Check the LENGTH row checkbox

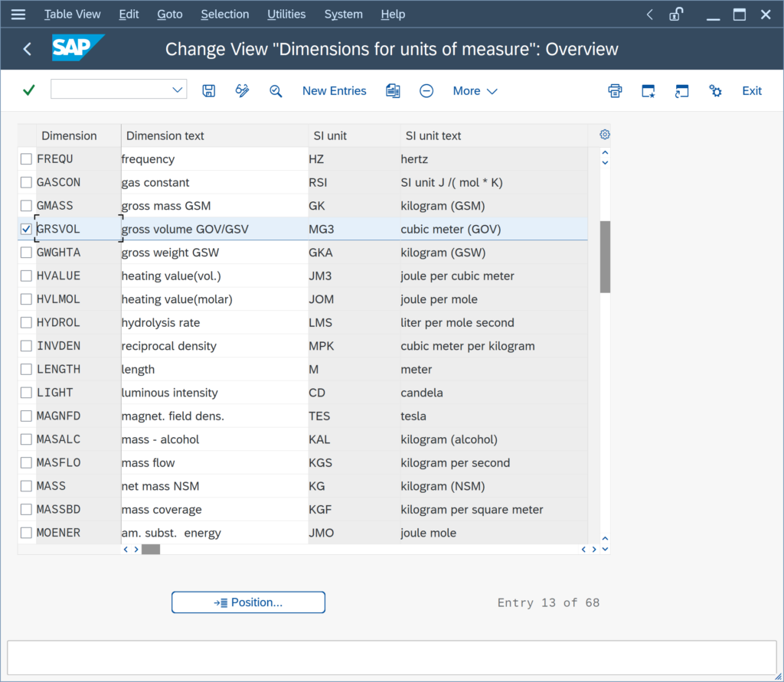click(26, 369)
